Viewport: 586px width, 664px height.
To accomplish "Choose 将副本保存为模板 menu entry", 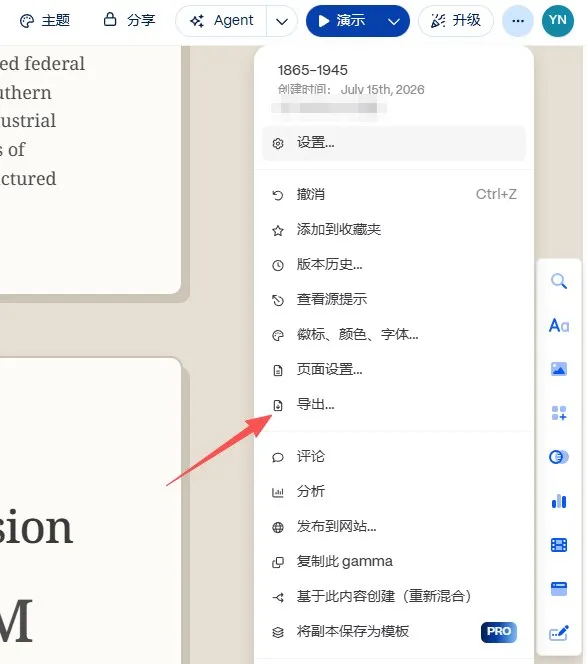I will tap(394, 632).
